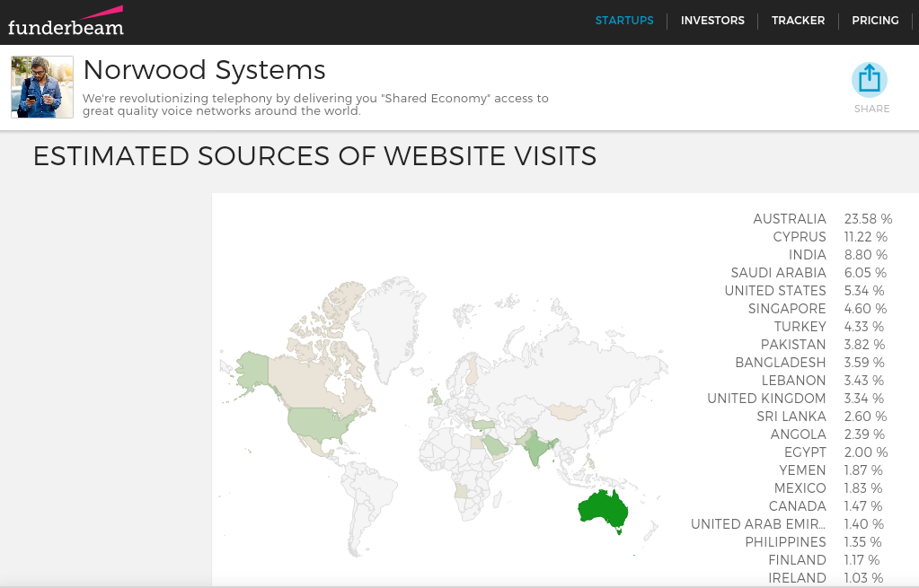Click the SHARE label under the icon
Viewport: 919px width, 588px height.
(x=871, y=109)
